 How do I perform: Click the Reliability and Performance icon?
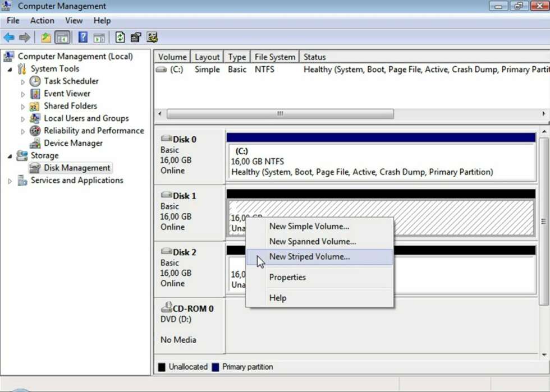(x=35, y=131)
